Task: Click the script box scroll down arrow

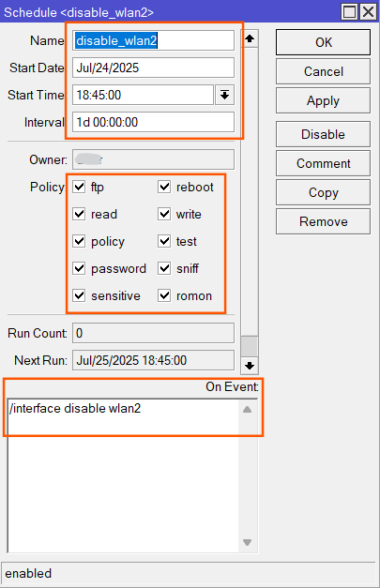Action: pos(247,542)
